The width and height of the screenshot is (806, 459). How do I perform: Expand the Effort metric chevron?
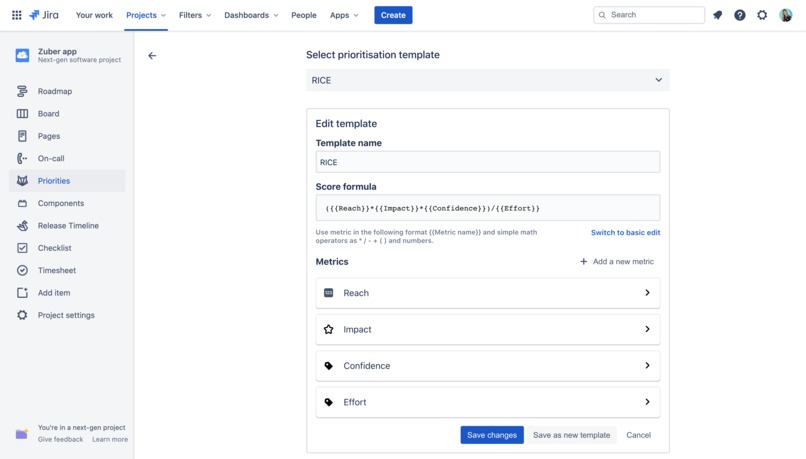coord(647,402)
